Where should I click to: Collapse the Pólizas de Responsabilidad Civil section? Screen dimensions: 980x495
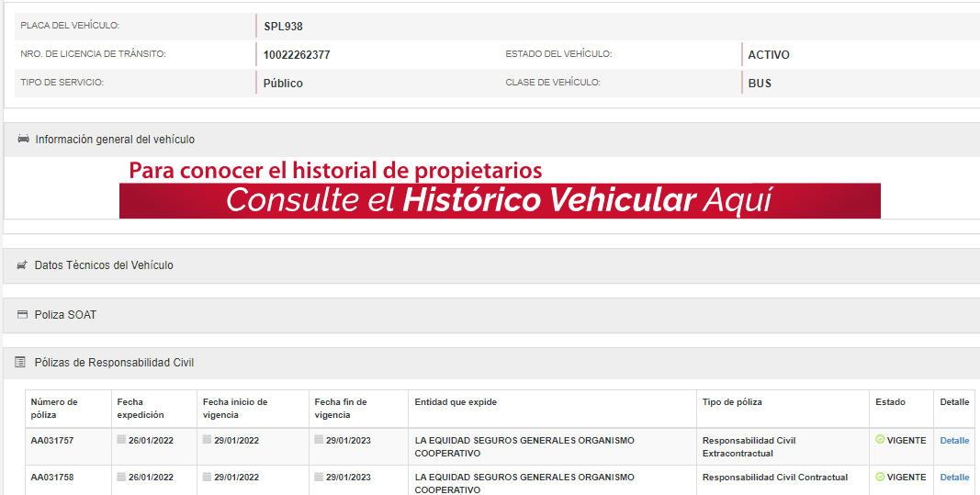point(114,363)
